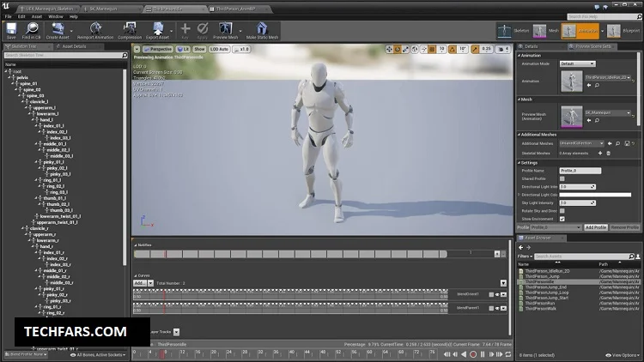Collapse the pelvis bone in the tree
This screenshot has height=362, width=644.
point(9,77)
